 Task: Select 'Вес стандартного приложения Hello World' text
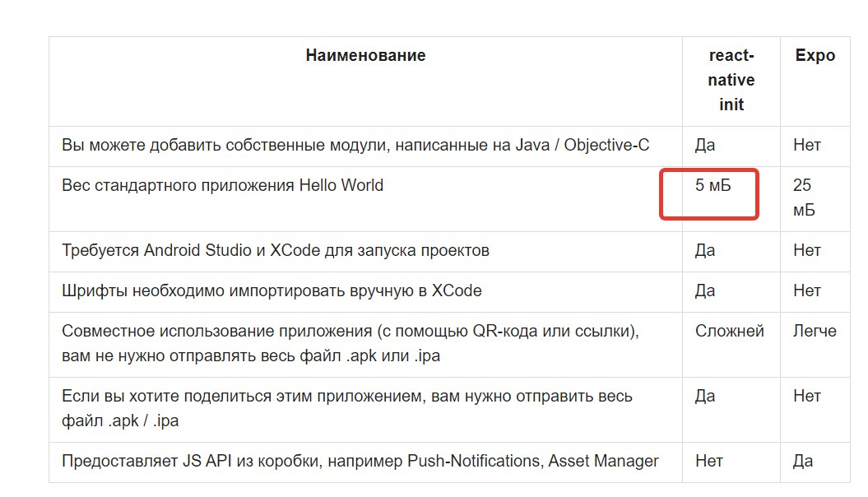pos(222,185)
